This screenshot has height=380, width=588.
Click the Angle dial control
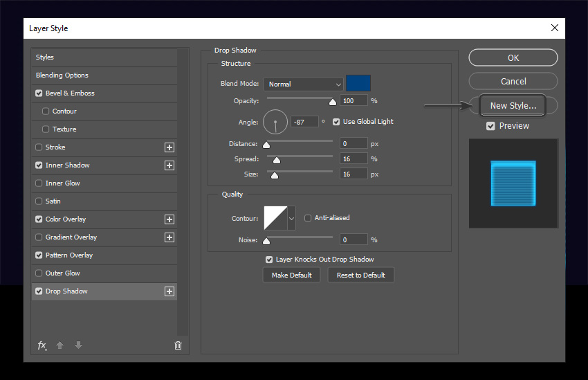point(275,122)
